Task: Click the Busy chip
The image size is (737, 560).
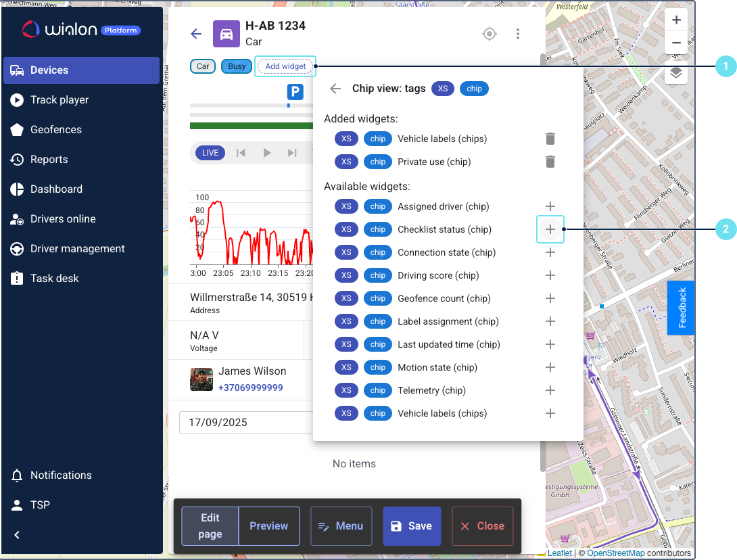Action: (237, 66)
